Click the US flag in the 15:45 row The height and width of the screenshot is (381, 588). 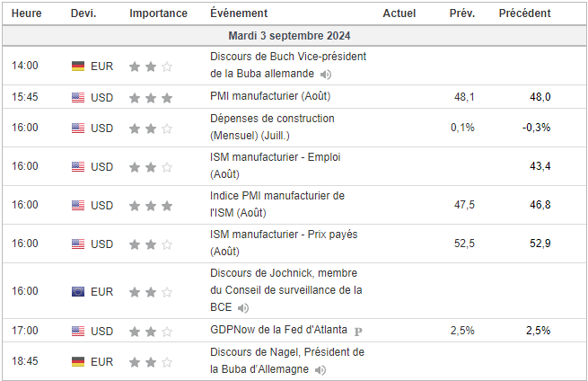(x=78, y=97)
